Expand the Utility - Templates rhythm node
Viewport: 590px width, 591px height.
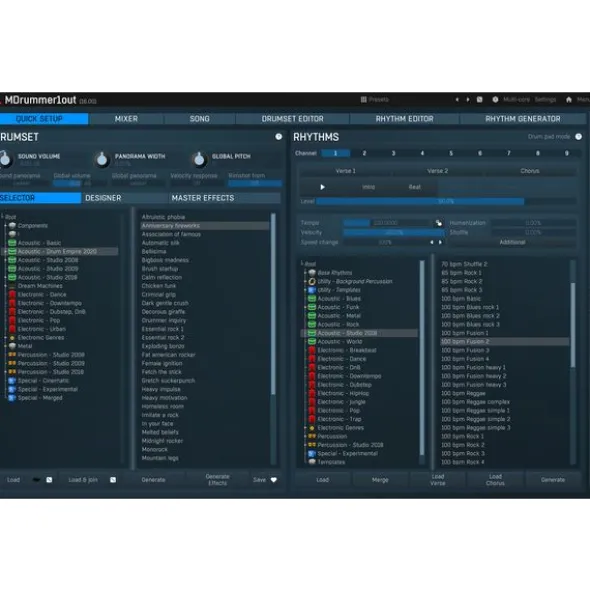coord(305,290)
